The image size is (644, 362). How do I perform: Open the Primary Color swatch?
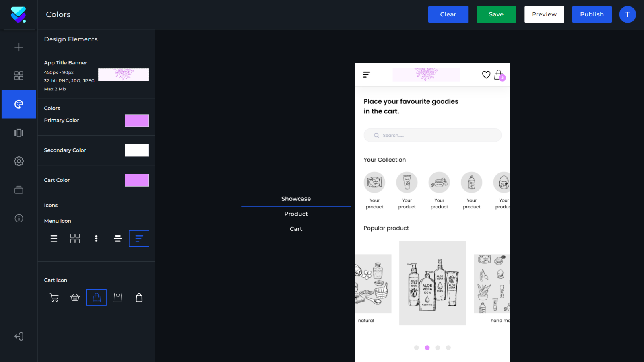tap(136, 120)
